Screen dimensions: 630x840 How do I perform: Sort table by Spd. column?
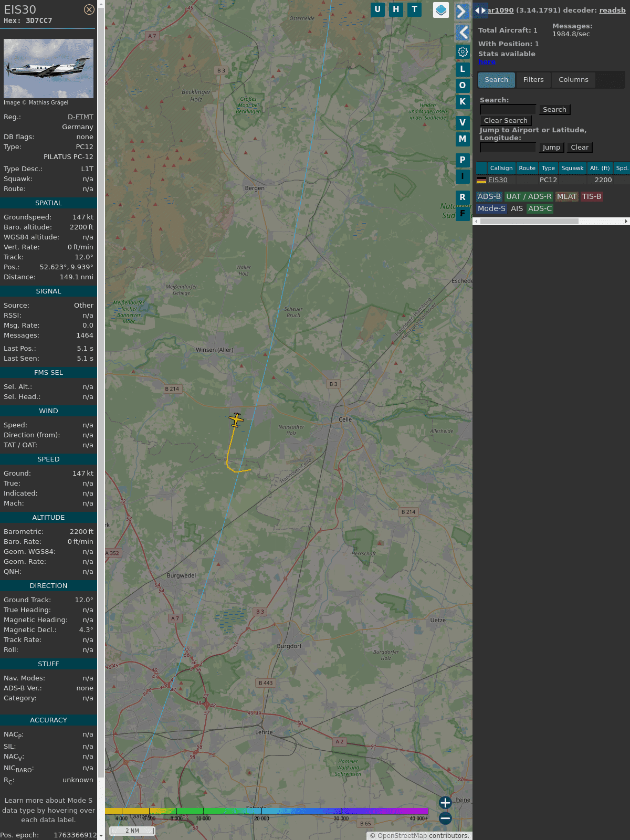coord(622,168)
